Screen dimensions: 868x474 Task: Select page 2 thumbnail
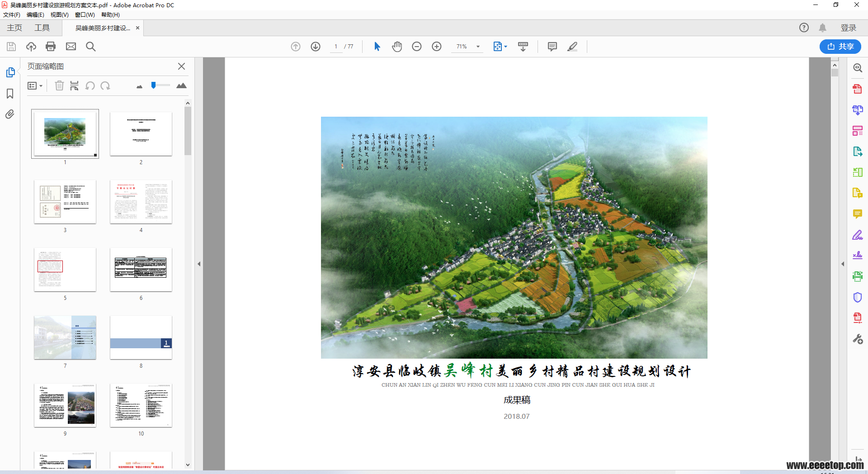[x=141, y=134]
